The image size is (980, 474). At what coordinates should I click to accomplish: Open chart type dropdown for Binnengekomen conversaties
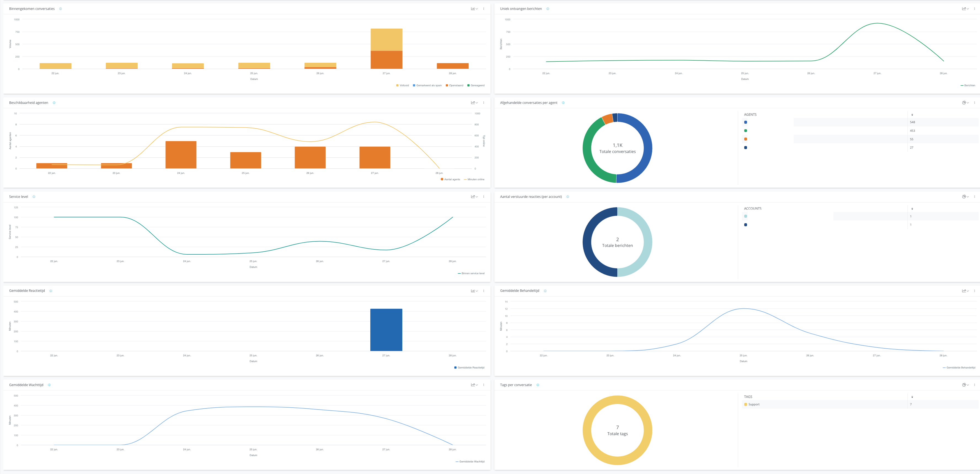tap(474, 9)
